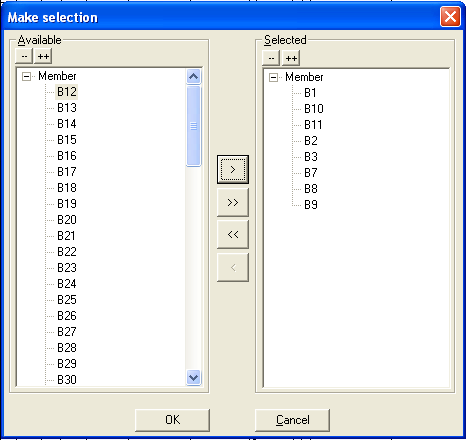Select member B10 in Selected list
The width and height of the screenshot is (466, 440).
click(x=314, y=109)
